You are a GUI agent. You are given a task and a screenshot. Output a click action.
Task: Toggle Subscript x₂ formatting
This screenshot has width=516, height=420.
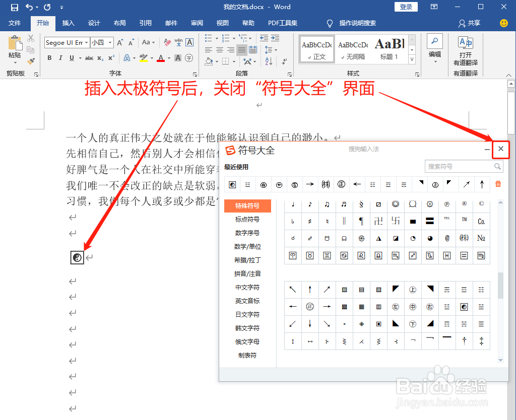(x=100, y=58)
